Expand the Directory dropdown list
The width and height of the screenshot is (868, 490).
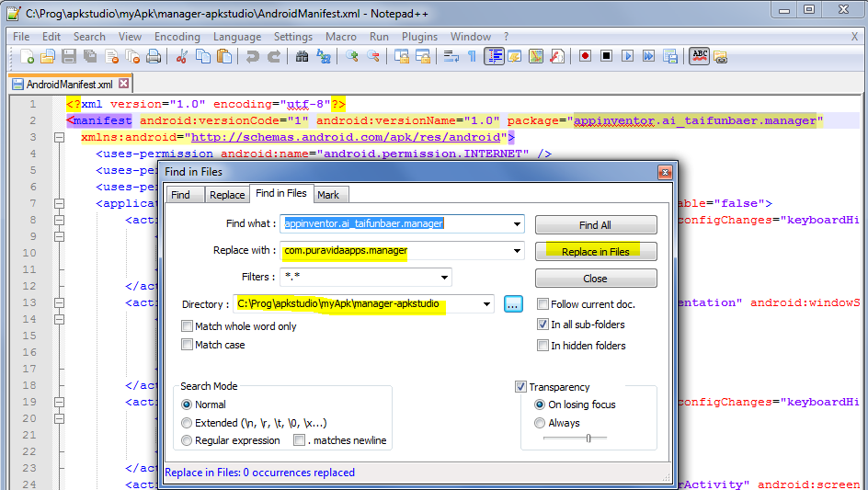coord(487,304)
